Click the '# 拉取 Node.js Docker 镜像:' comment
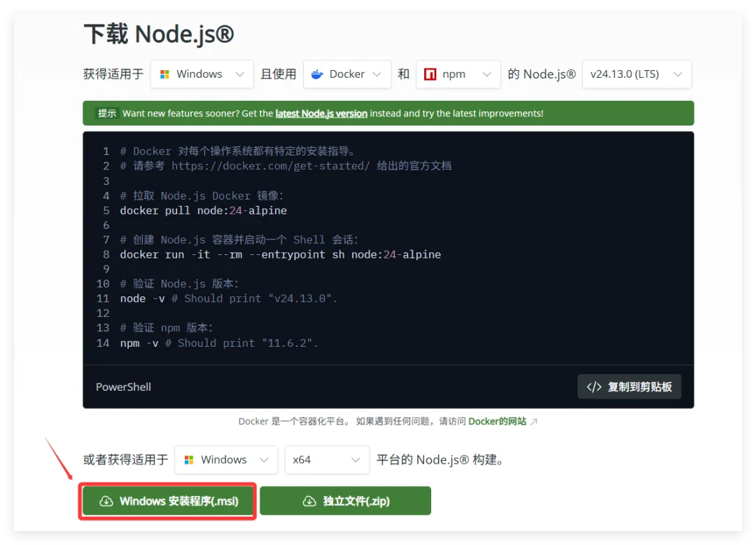This screenshot has width=756, height=545. pyautogui.click(x=202, y=196)
